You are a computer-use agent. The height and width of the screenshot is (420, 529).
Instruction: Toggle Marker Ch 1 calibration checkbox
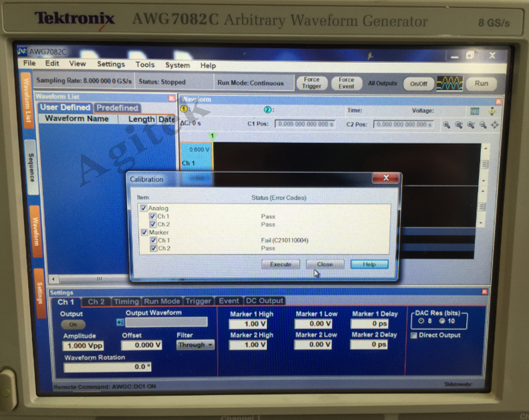(x=153, y=240)
